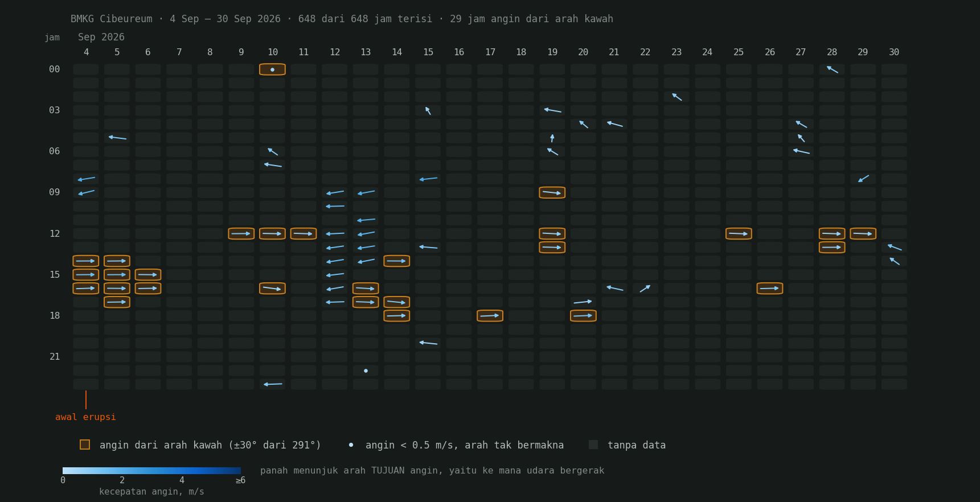Click the wind arrow on day 23 at hour 02

(676, 97)
